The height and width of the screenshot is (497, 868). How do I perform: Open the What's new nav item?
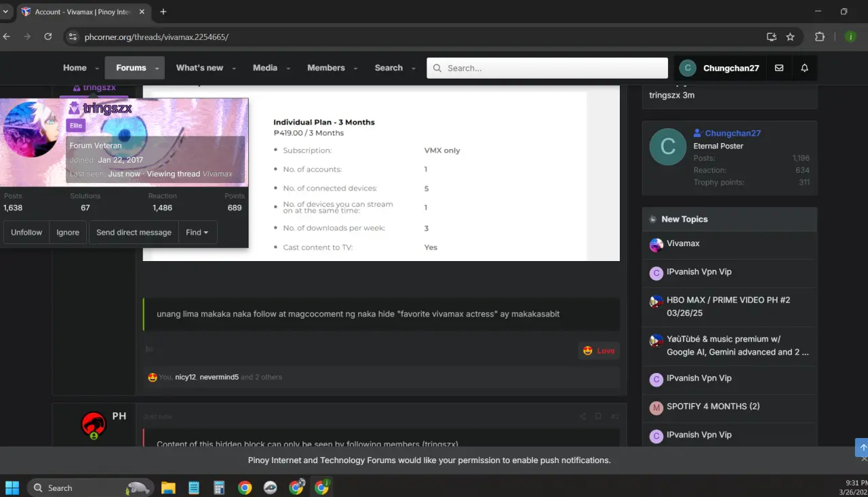coord(199,68)
